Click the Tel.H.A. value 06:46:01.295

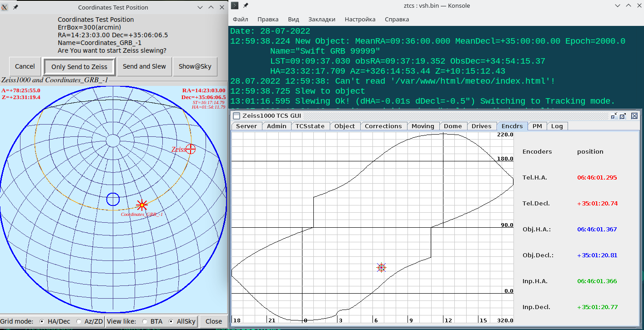coord(597,178)
